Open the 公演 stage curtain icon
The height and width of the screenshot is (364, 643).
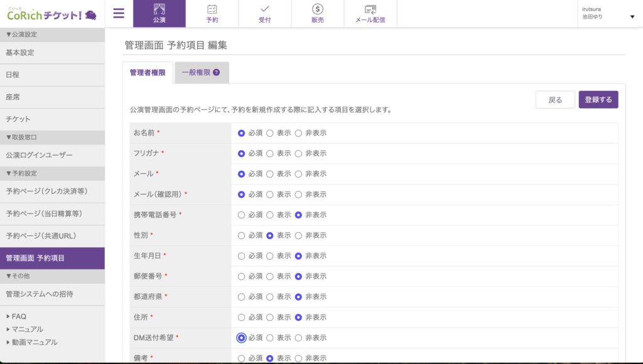159,9
